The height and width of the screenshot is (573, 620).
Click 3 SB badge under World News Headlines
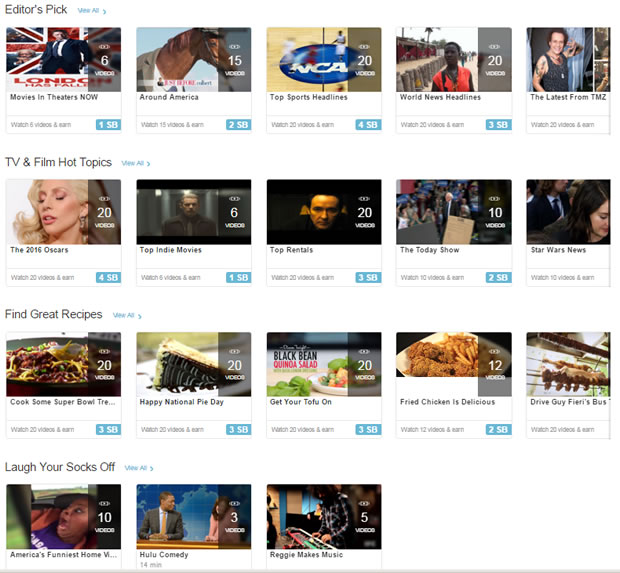499,125
